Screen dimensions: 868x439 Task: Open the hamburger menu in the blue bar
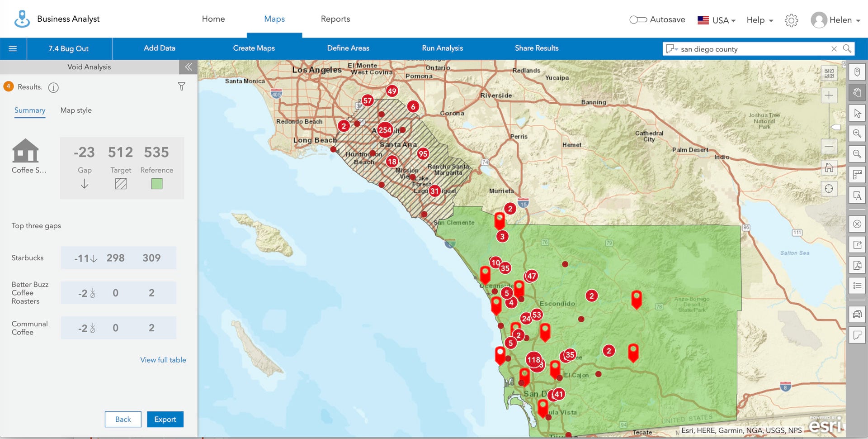(13, 48)
